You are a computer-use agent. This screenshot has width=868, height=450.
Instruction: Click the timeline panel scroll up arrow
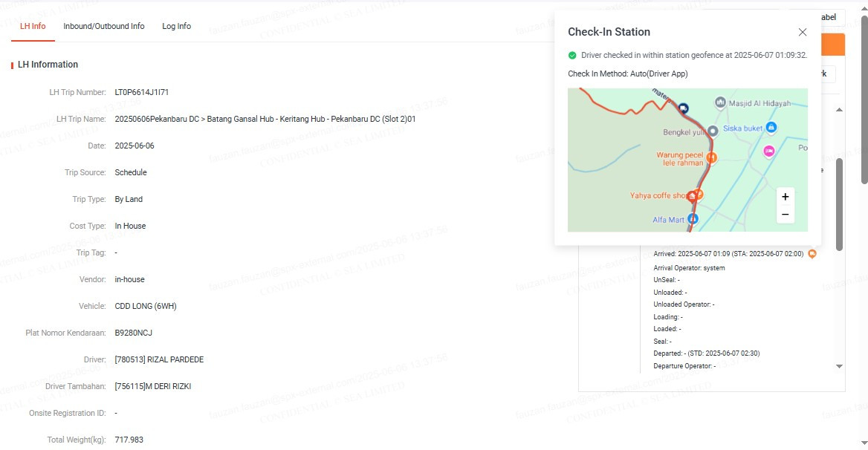pyautogui.click(x=839, y=110)
